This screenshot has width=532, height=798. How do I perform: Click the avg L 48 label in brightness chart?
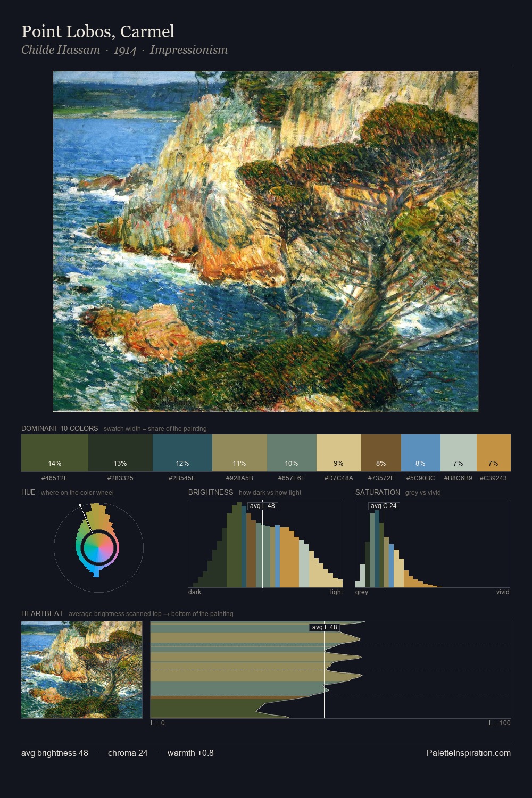[262, 506]
